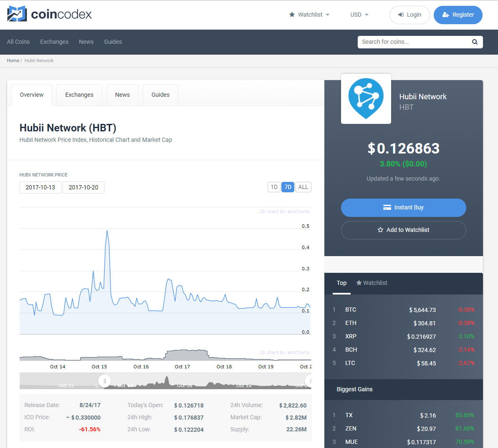Select the Top tab in sidebar
This screenshot has width=498, height=448.
coord(341,283)
